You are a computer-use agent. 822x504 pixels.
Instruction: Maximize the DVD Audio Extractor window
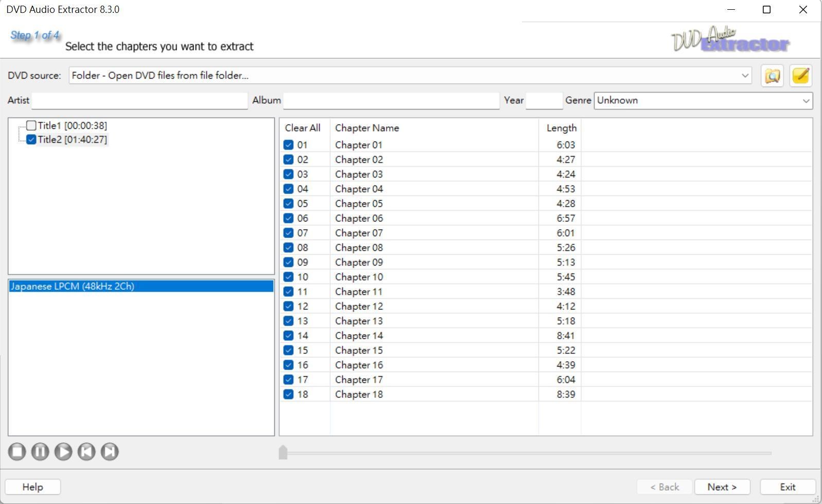[x=766, y=10]
